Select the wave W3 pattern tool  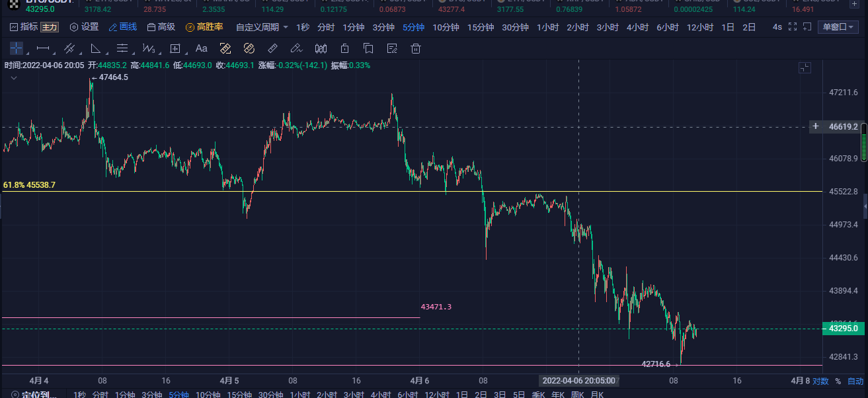point(149,48)
